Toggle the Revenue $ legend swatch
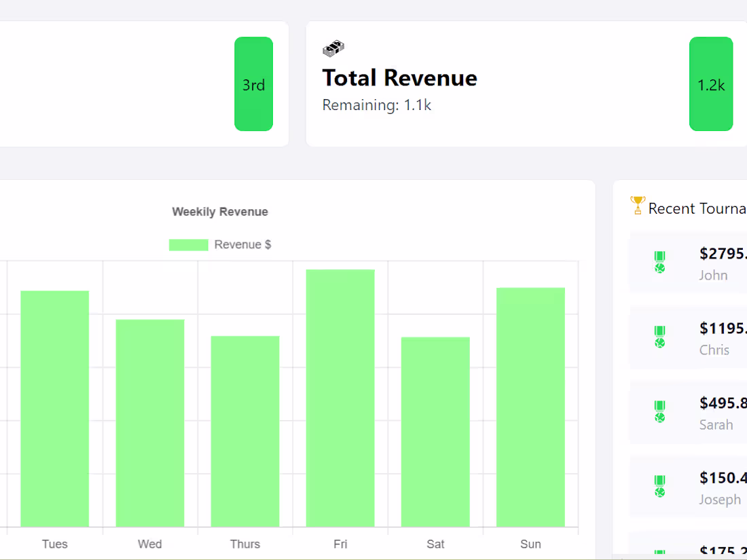 [x=188, y=245]
